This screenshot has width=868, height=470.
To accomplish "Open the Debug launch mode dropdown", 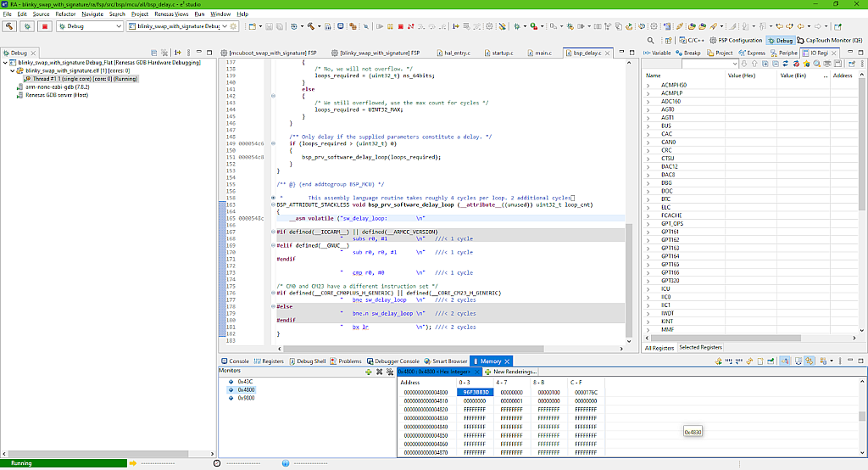I will (118, 26).
